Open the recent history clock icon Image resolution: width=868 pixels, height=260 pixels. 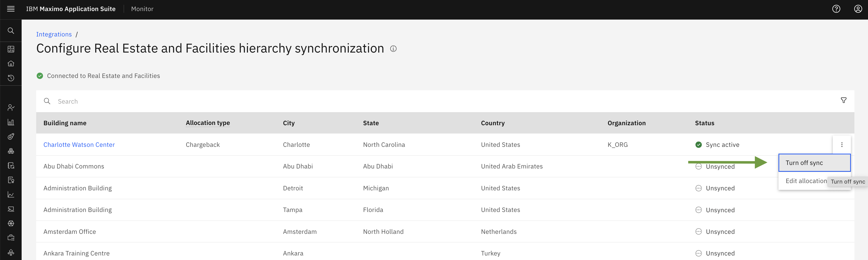11,78
